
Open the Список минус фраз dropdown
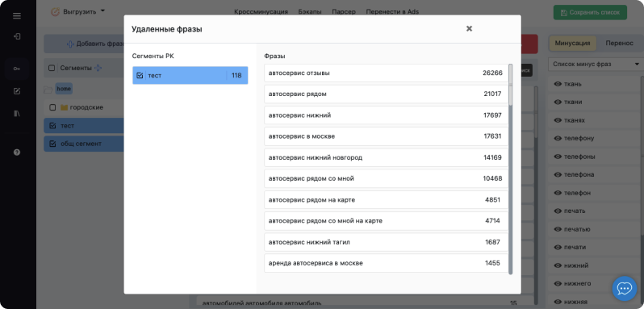pos(595,64)
